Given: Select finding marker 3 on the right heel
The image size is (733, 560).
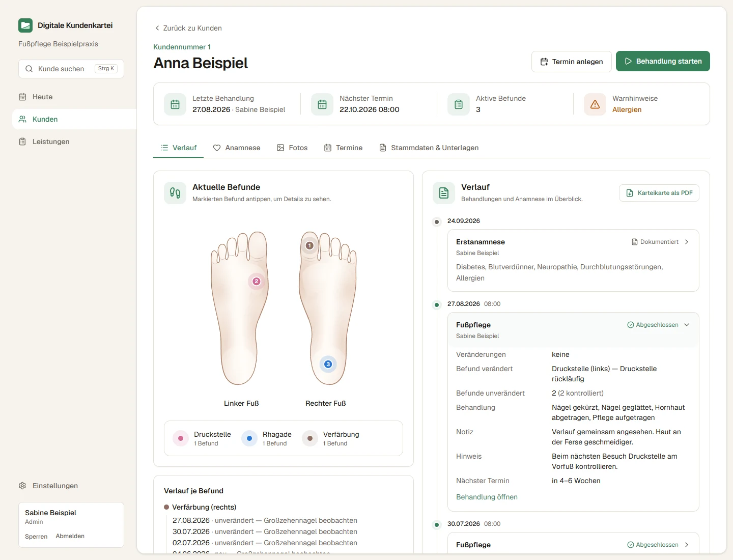Looking at the screenshot, I should 328,364.
